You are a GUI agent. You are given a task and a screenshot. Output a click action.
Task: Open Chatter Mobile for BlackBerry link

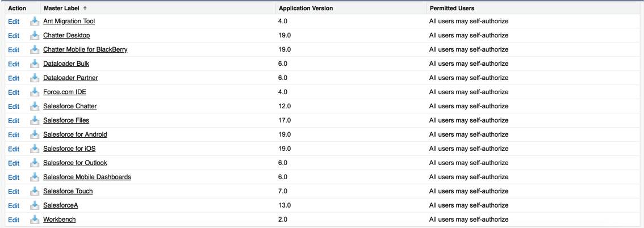[x=85, y=49]
